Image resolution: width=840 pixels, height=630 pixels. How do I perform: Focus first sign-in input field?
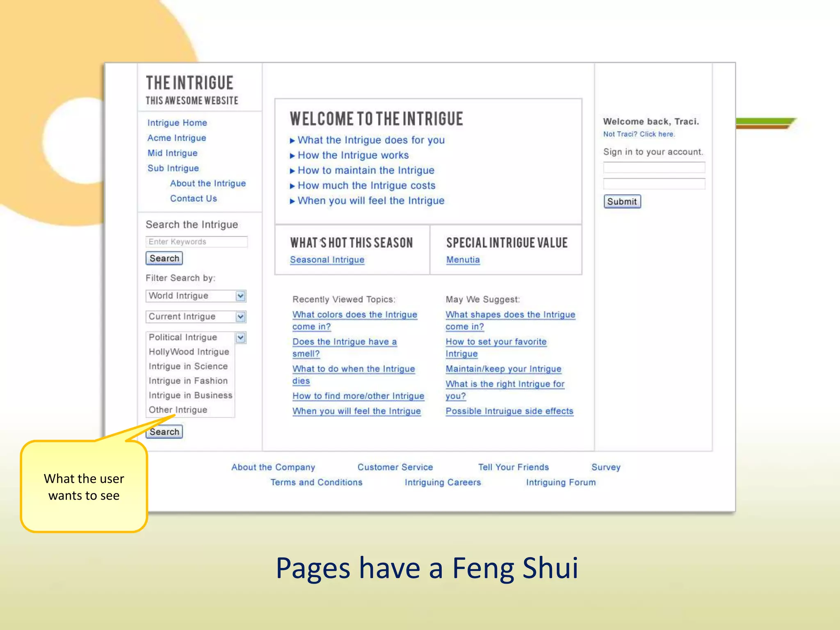(654, 167)
